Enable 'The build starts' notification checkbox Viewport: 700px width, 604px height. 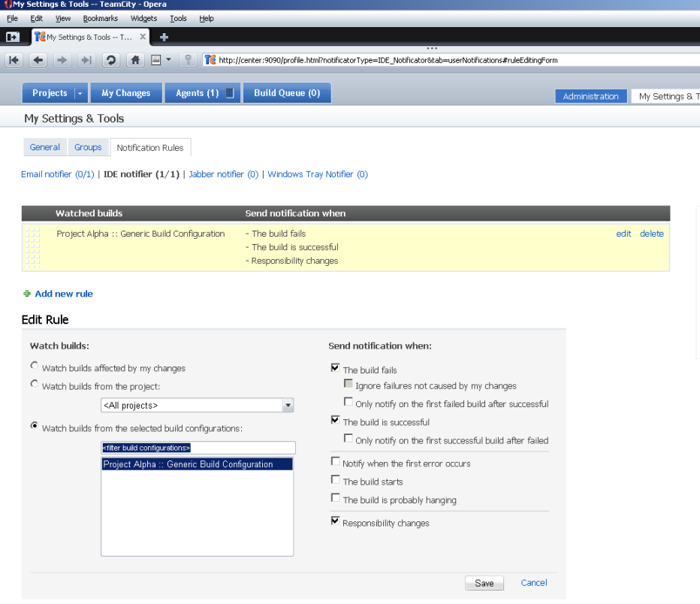[x=335, y=480]
